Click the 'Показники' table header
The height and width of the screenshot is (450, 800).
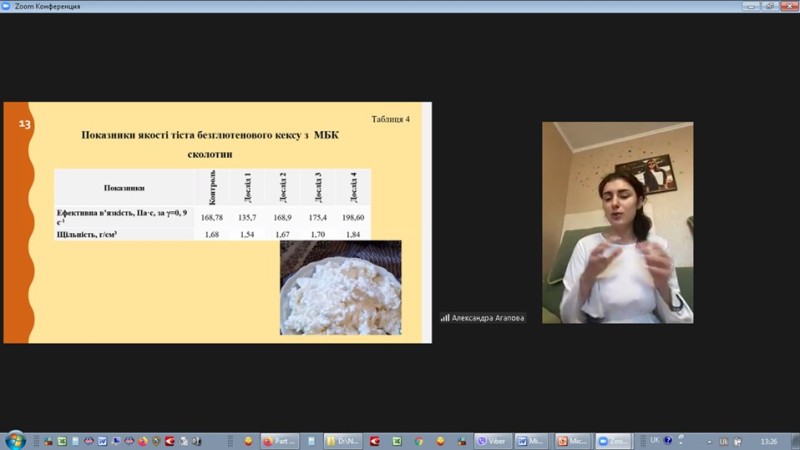tap(124, 188)
